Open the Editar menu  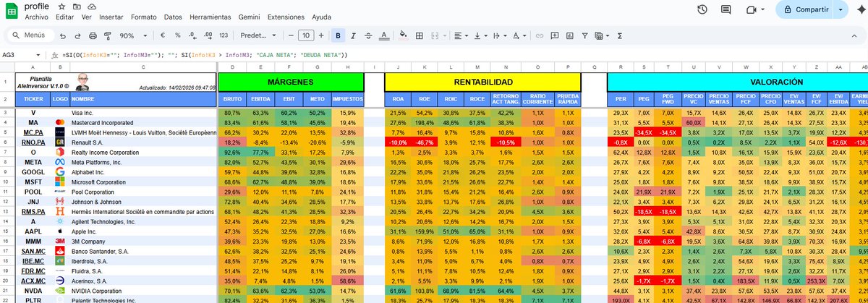tap(64, 16)
